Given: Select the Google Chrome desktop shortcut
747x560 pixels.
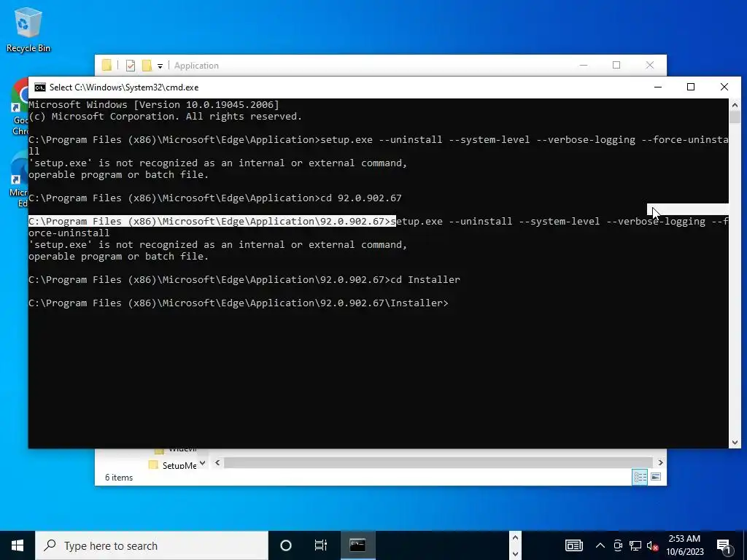Looking at the screenshot, I should pyautogui.click(x=20, y=107).
